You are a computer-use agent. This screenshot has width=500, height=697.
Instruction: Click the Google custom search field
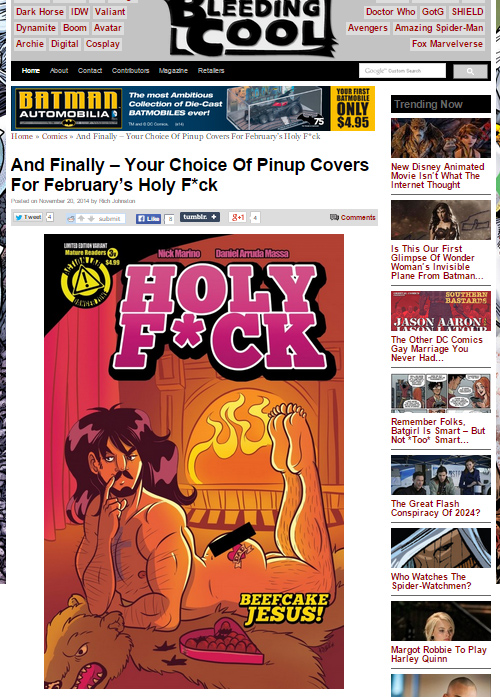click(x=402, y=71)
